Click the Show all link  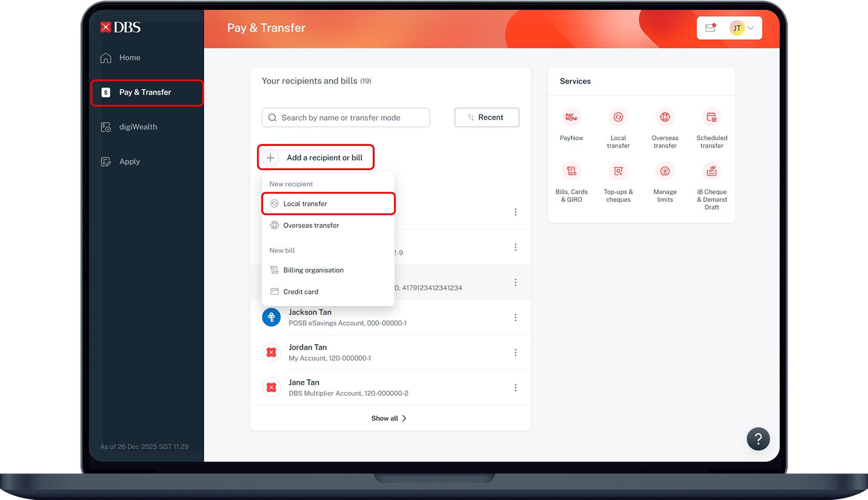tap(389, 418)
